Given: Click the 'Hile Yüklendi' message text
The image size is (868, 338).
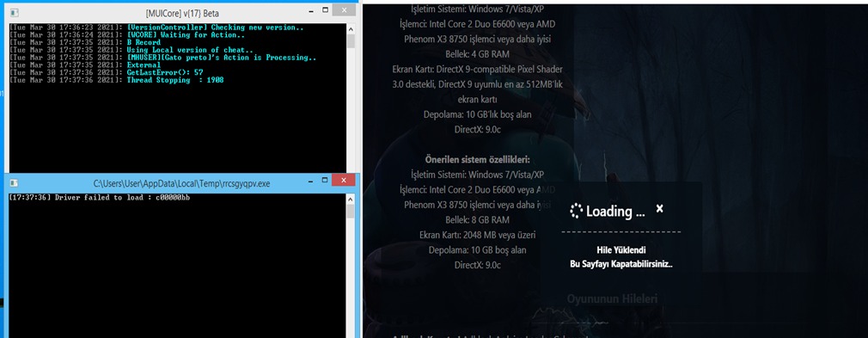Looking at the screenshot, I should (621, 250).
